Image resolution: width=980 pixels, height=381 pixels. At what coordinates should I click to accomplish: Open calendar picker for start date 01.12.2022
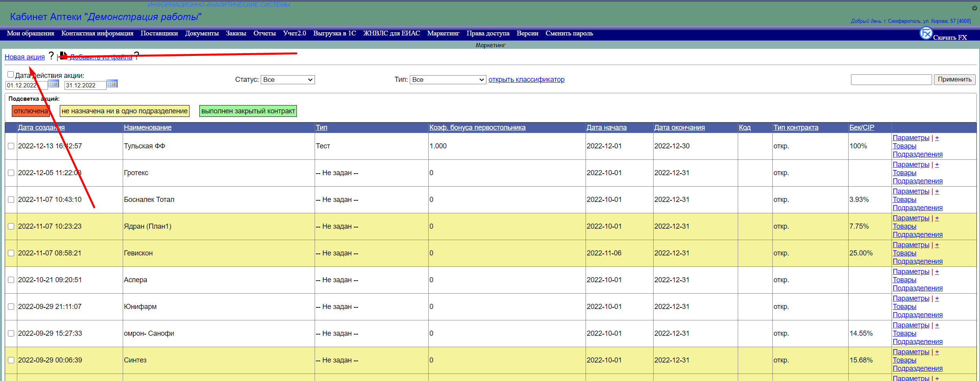pos(53,84)
